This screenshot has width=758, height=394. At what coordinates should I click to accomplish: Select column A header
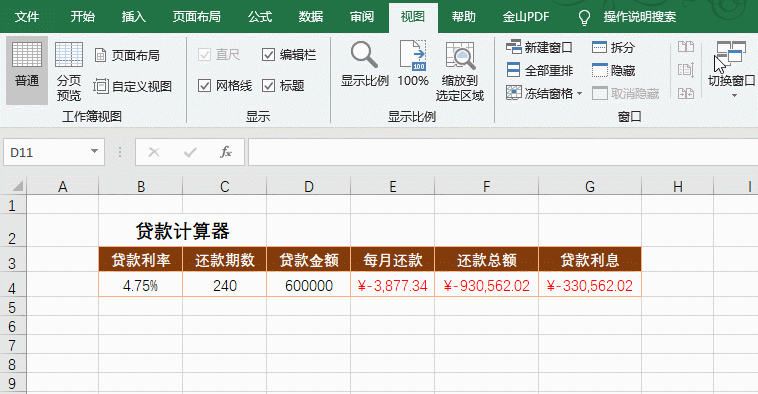(x=62, y=187)
